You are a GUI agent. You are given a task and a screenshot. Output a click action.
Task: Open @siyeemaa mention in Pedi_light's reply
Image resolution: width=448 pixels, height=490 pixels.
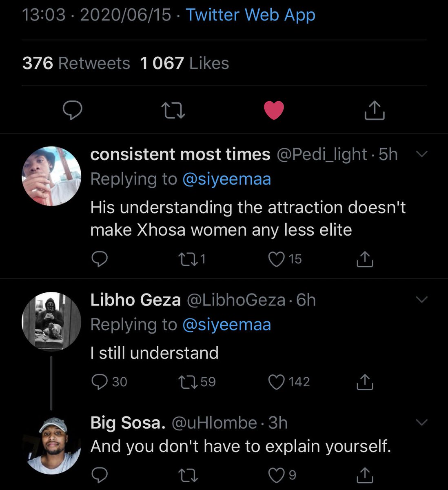(226, 179)
